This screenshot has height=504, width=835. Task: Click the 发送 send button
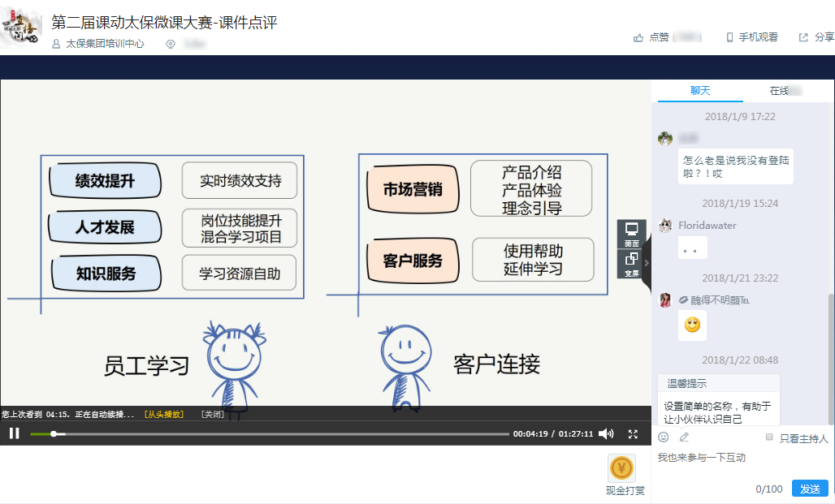pyautogui.click(x=810, y=488)
